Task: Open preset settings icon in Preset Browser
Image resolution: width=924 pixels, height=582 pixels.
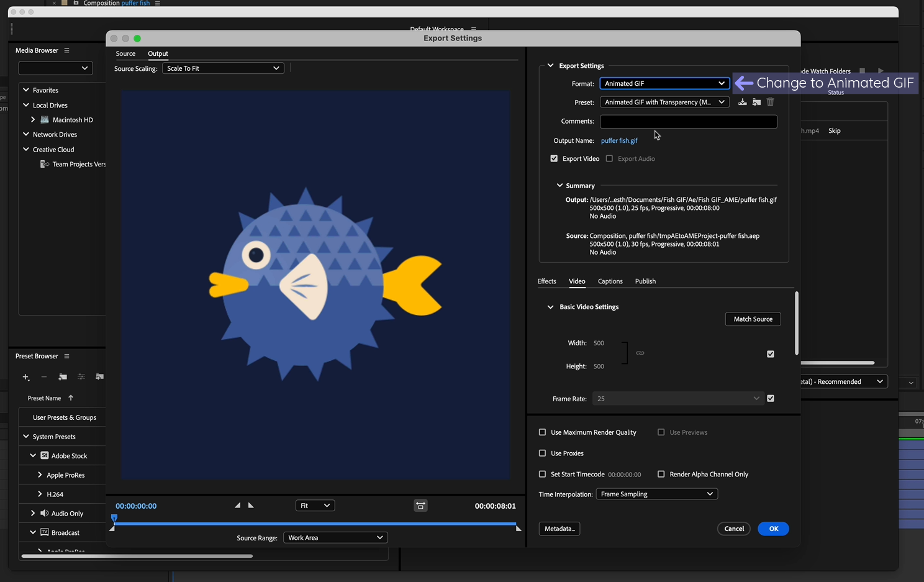Action: click(x=81, y=377)
